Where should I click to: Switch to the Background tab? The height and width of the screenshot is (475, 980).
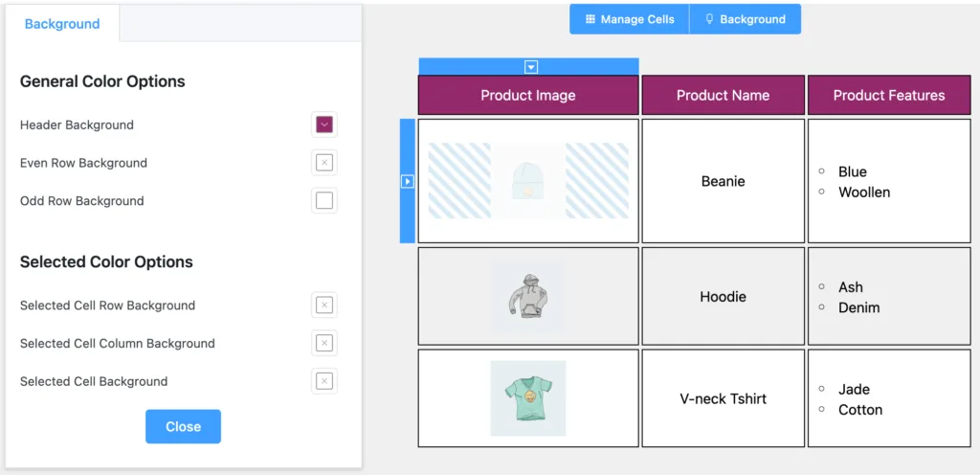coord(62,24)
